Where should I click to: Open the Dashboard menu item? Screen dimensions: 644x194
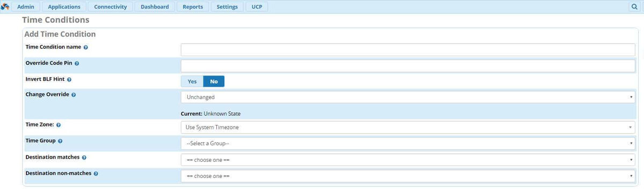(x=155, y=7)
